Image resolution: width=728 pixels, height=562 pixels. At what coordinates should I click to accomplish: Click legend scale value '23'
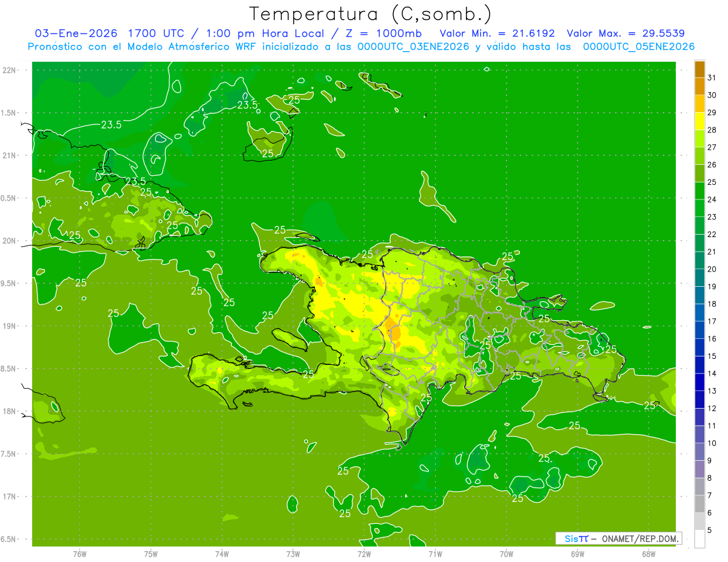pos(712,217)
